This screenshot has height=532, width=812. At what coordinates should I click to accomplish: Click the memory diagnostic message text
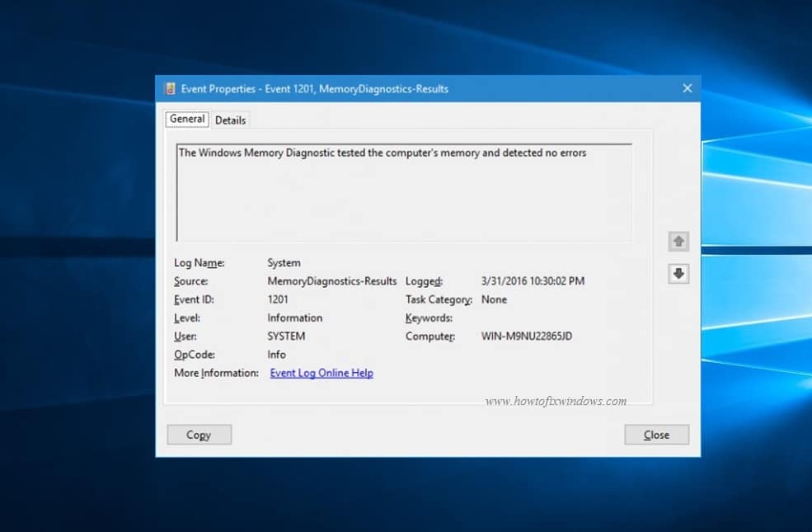pos(383,153)
